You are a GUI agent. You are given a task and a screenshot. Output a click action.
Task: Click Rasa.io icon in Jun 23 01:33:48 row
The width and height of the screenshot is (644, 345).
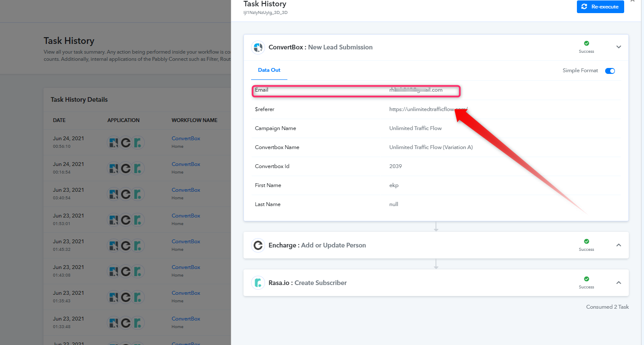(138, 323)
